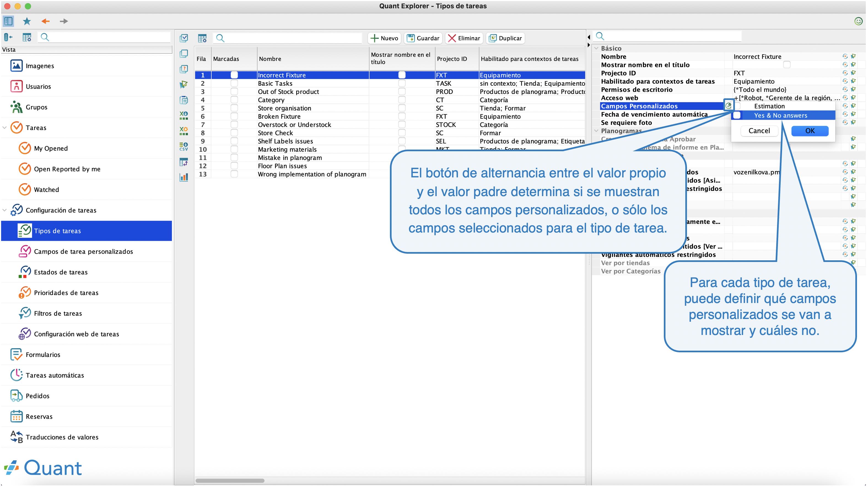868x487 pixels.
Task: Open Filtros de tareas view
Action: click(86, 313)
